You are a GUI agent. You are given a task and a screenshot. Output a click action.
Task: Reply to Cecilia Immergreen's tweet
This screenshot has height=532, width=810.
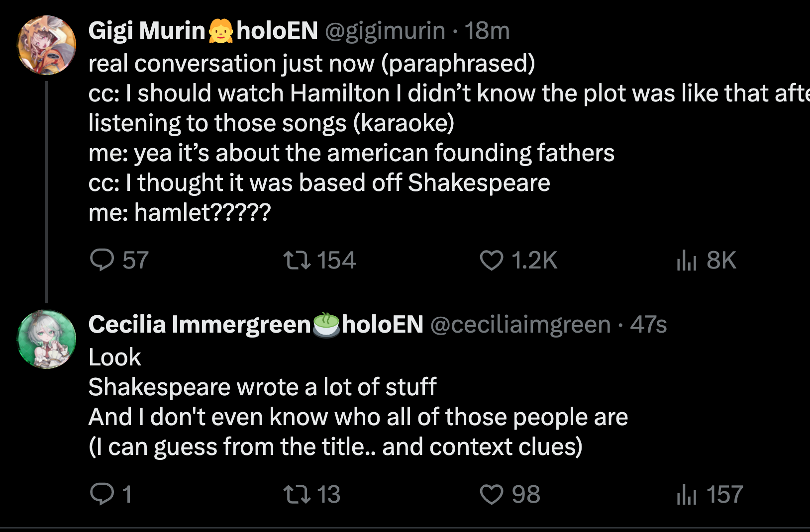pyautogui.click(x=102, y=494)
